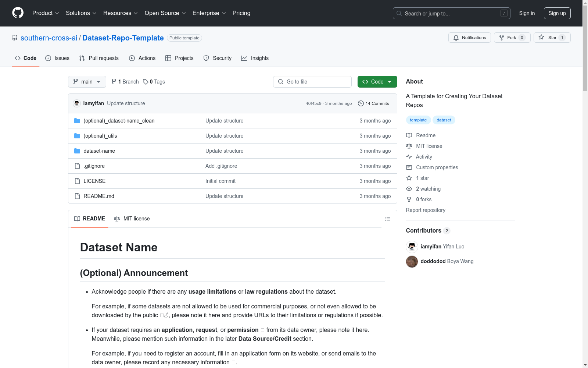Click the Sign up button
This screenshot has width=588, height=368.
pos(557,13)
